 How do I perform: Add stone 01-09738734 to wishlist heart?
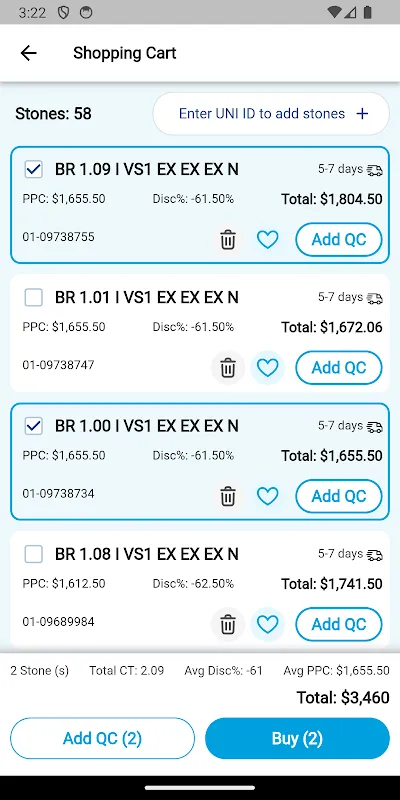267,496
